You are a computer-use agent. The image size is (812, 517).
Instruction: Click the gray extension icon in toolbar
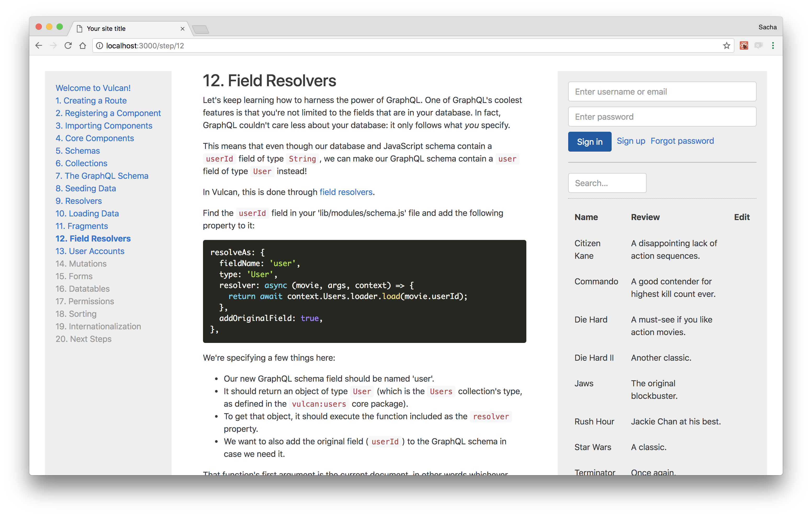(758, 45)
